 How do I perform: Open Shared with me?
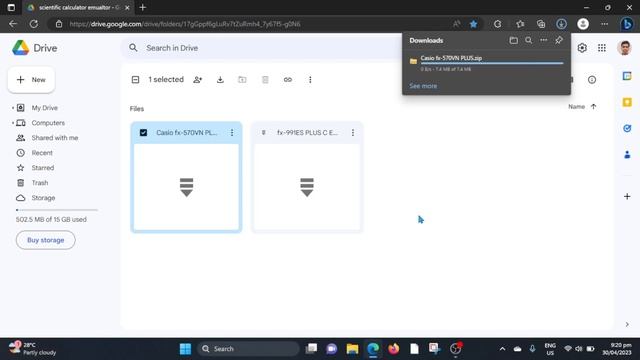tap(55, 138)
